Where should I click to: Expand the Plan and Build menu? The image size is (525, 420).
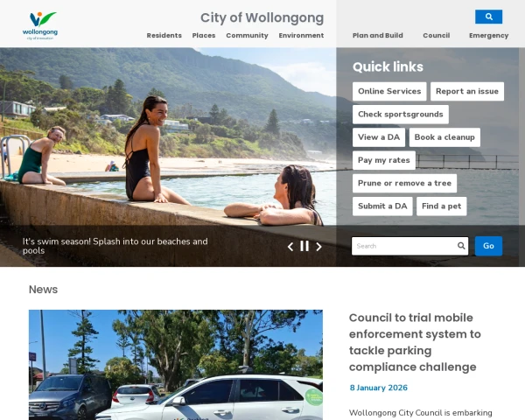(378, 36)
